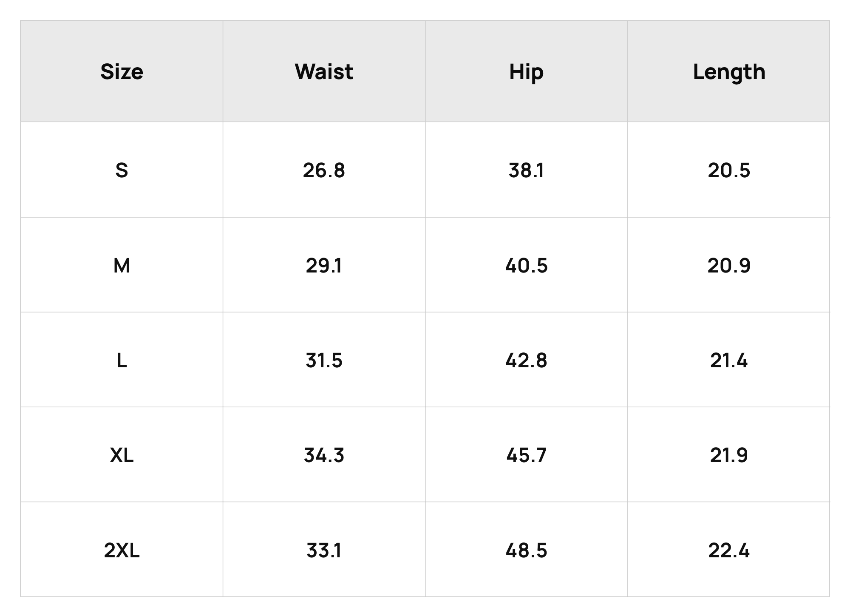The height and width of the screenshot is (616, 850).
Task: Click waist value 34.3
Action: click(x=324, y=455)
